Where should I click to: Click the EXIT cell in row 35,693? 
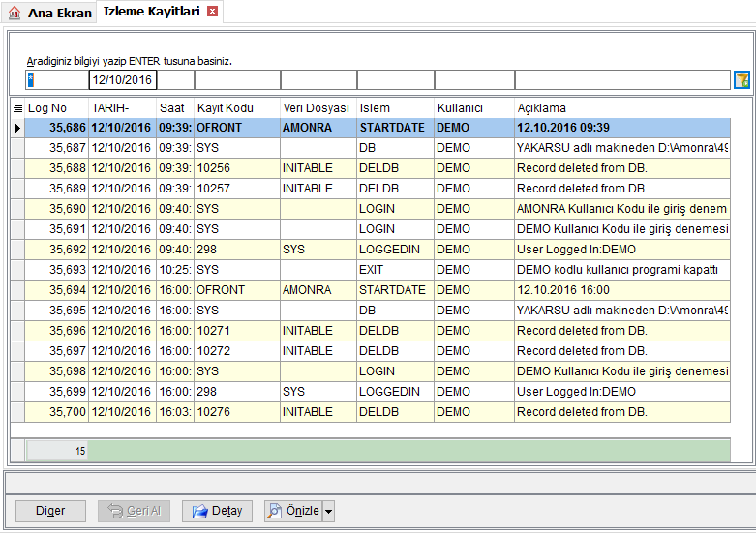click(x=395, y=269)
